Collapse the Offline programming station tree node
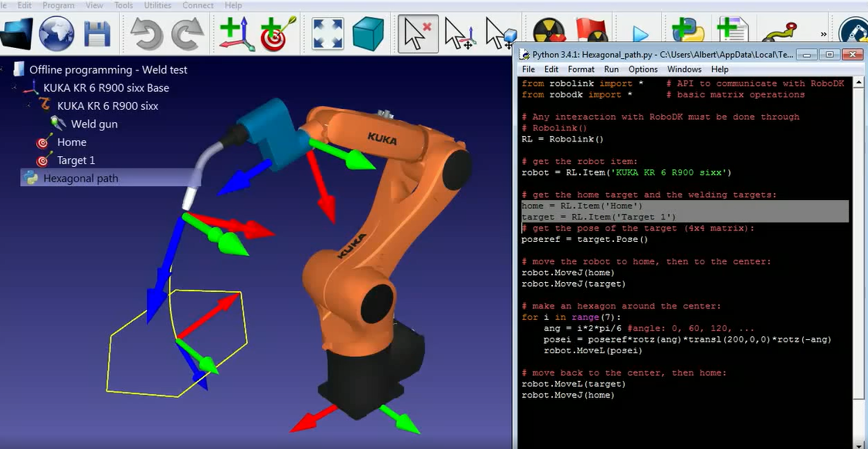 (x=4, y=70)
